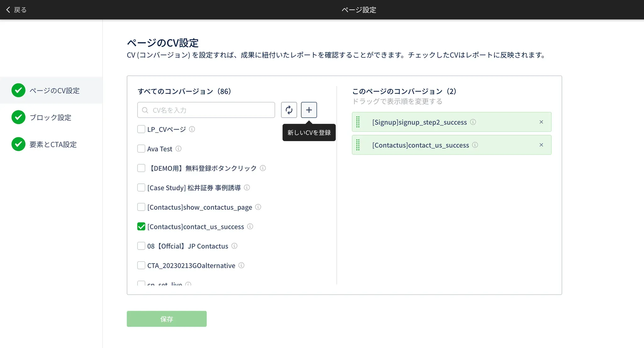Screen dimensions: 644x348
Task: Go to 要素とCTA設定 sidebar step
Action: pyautogui.click(x=53, y=144)
